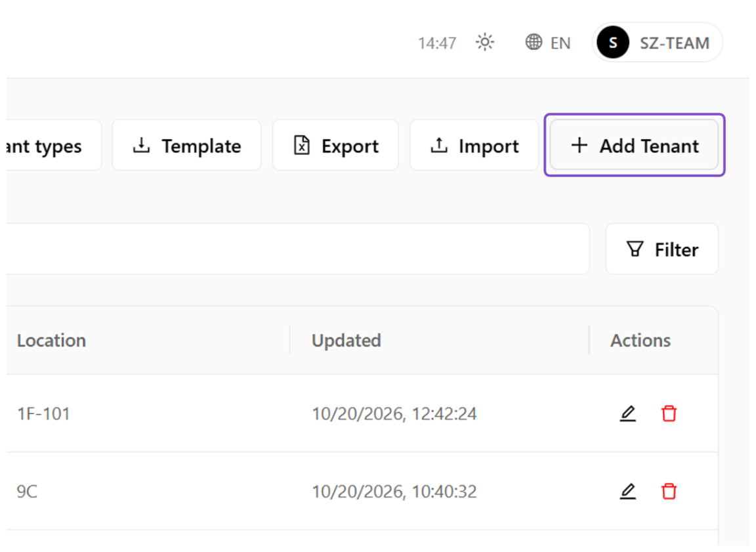Export the tenant list
Viewport: 756px width, 552px height.
pyautogui.click(x=335, y=145)
